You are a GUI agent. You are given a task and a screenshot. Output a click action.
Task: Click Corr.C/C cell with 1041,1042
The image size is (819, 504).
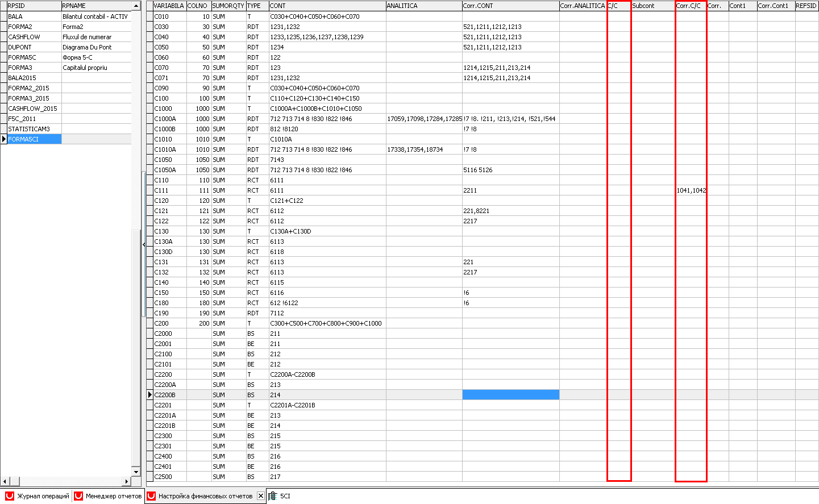691,190
